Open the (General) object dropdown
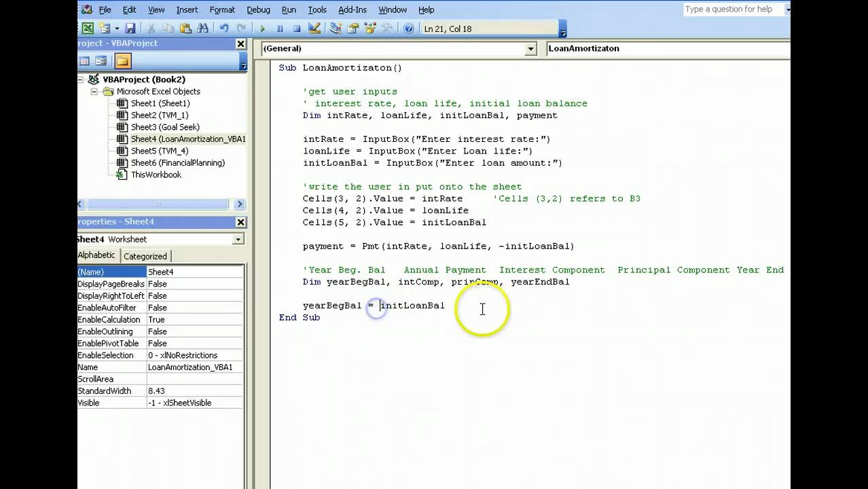Screen dimensions: 868x489 (530, 48)
